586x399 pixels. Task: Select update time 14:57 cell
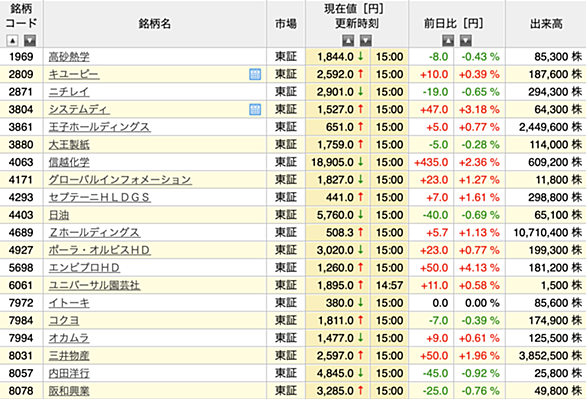tap(389, 285)
